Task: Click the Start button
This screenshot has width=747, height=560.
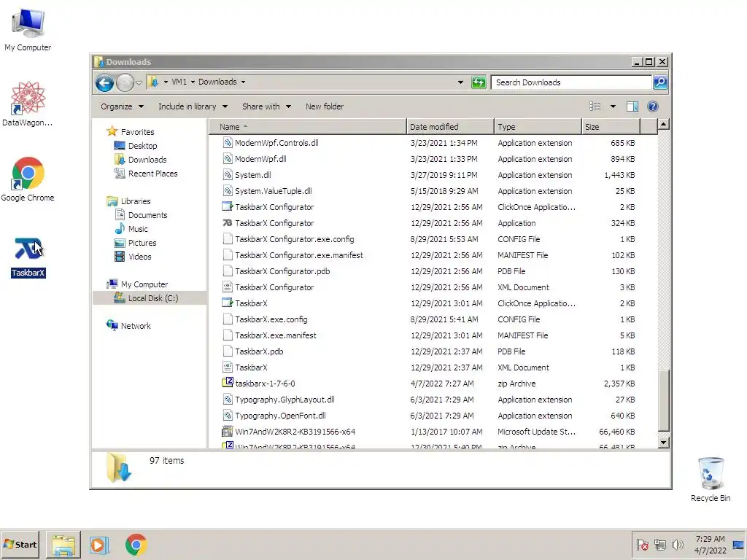Action: click(x=20, y=544)
